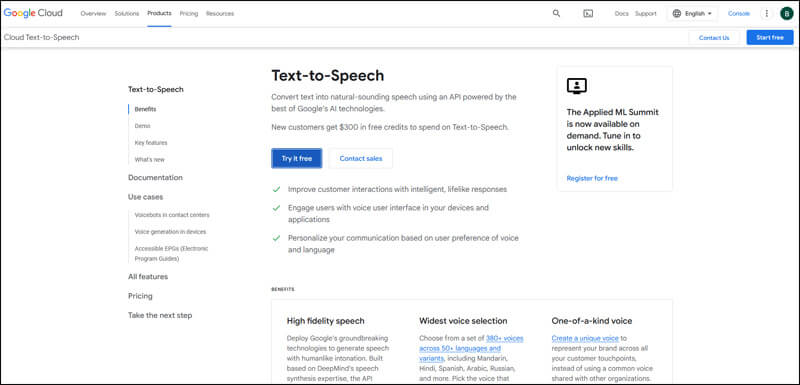Viewport: 800px width, 385px height.
Task: Open All features in sidebar
Action: click(x=148, y=277)
